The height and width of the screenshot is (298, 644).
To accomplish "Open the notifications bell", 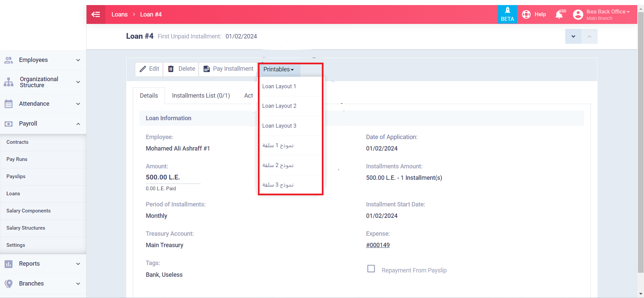I will click(x=559, y=14).
